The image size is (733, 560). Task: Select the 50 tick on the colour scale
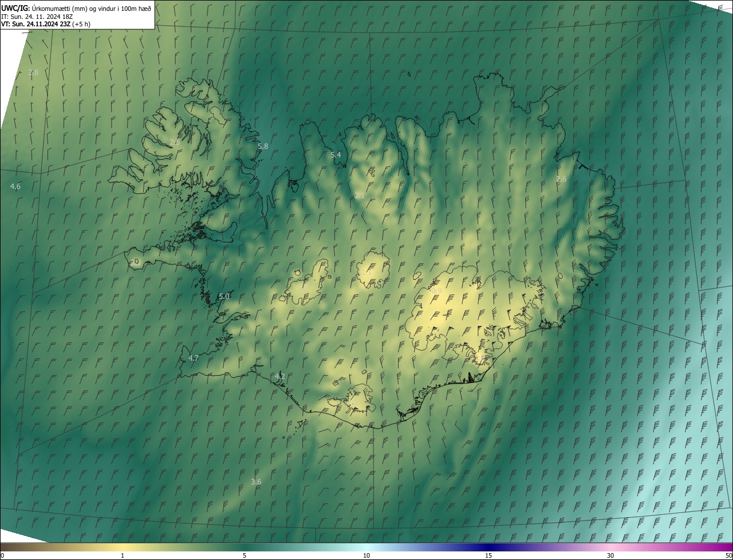[x=728, y=556]
